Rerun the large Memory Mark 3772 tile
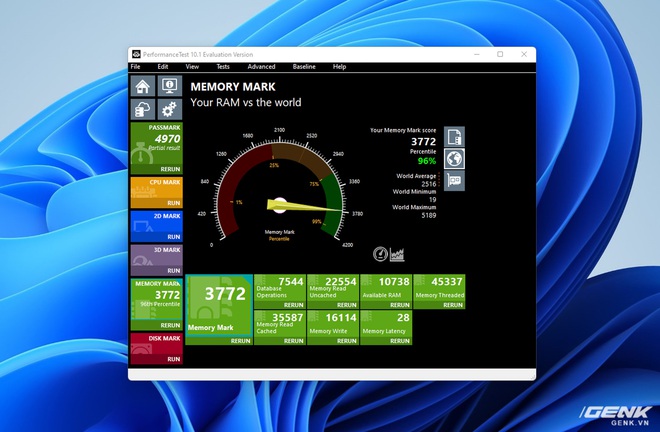Viewport: 660px width, 432px height. (x=240, y=341)
